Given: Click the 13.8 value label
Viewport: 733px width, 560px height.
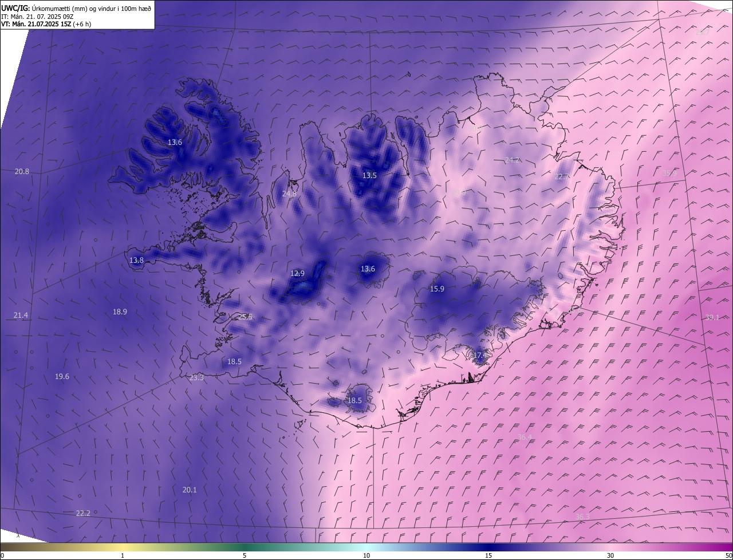Looking at the screenshot, I should click(x=136, y=260).
